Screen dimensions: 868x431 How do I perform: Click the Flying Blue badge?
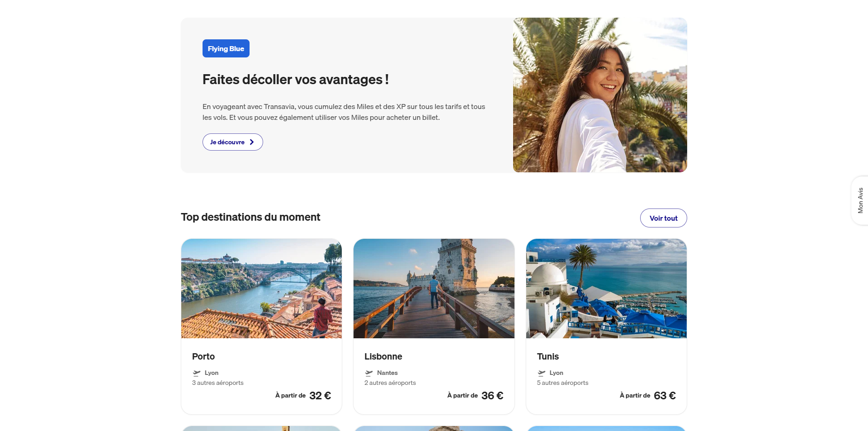click(x=226, y=48)
